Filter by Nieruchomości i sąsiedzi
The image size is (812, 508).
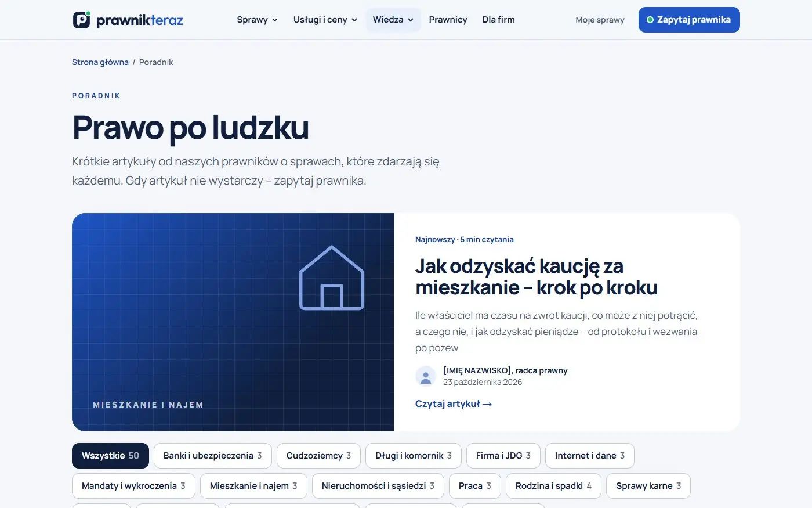(x=378, y=486)
